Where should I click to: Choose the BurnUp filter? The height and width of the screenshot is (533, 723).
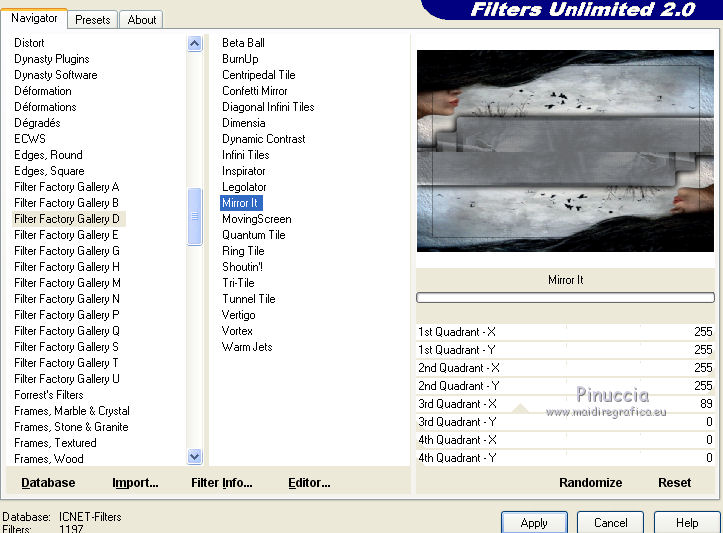[240, 59]
